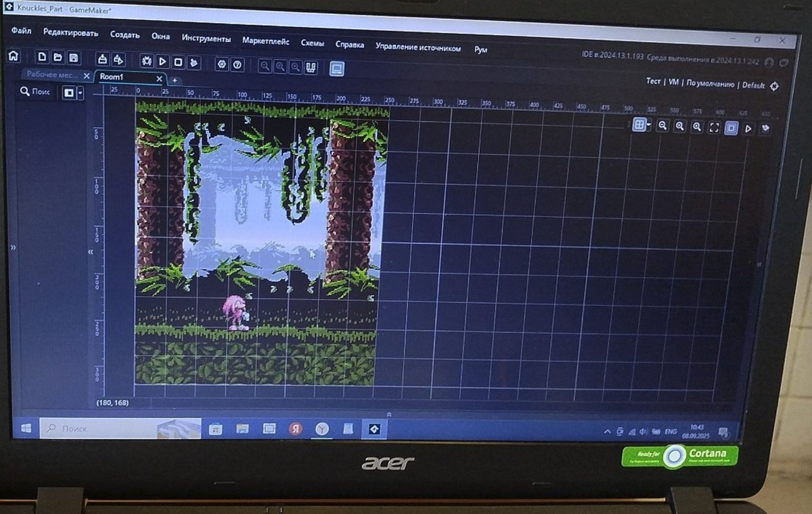Image resolution: width=812 pixels, height=514 pixels.
Task: Create a new project from the toolbar
Action: coord(42,58)
